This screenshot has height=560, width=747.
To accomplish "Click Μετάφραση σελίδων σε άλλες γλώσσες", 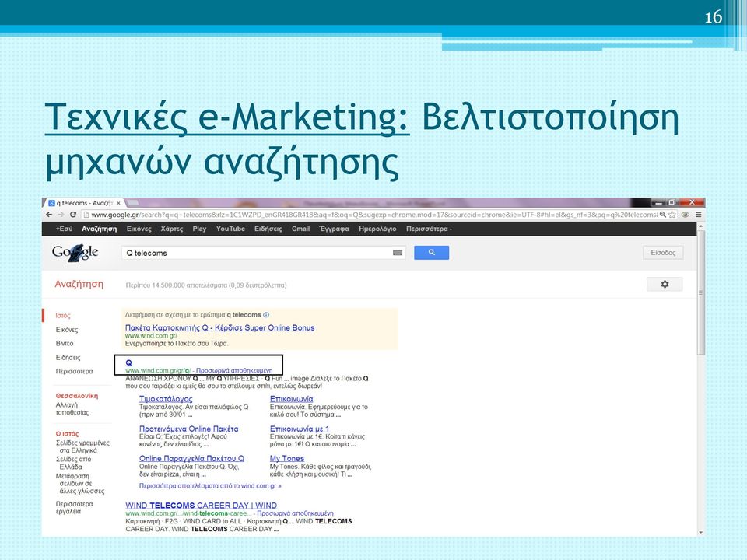I will coord(80,483).
